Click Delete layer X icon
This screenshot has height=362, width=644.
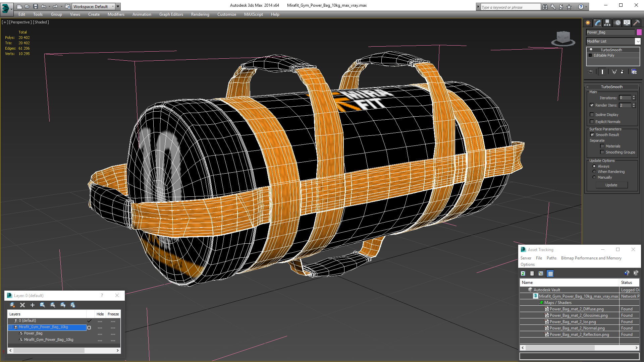tap(22, 305)
